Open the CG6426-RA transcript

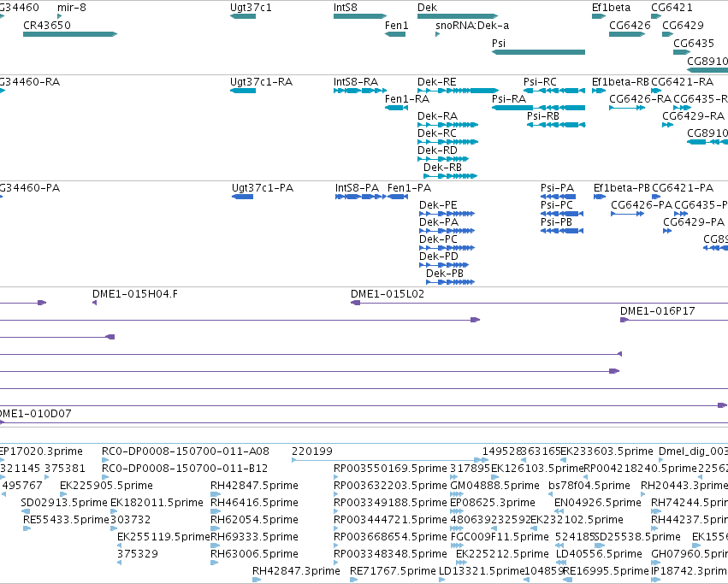(627, 108)
